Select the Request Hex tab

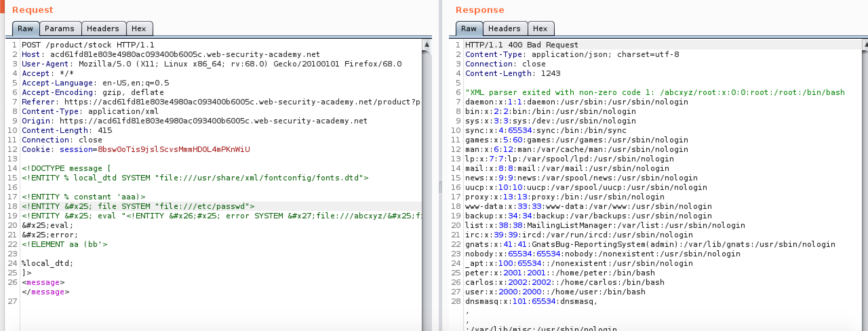[139, 28]
